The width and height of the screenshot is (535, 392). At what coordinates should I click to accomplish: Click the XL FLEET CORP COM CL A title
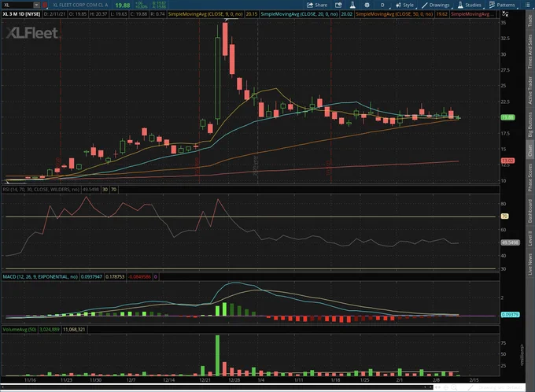click(x=80, y=5)
